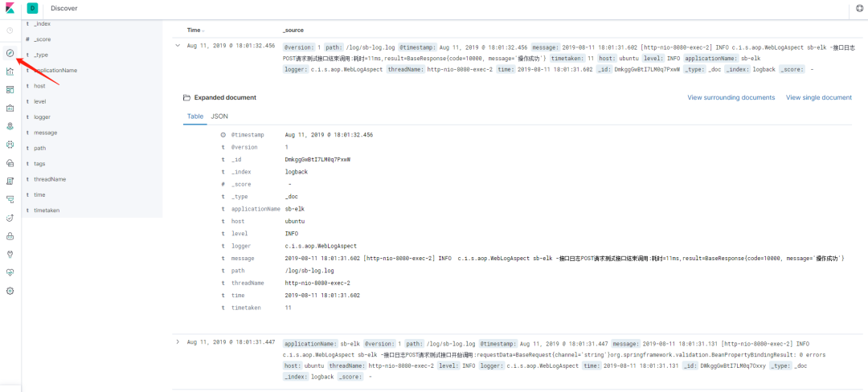Click the green D space avatar

pyautogui.click(x=32, y=8)
